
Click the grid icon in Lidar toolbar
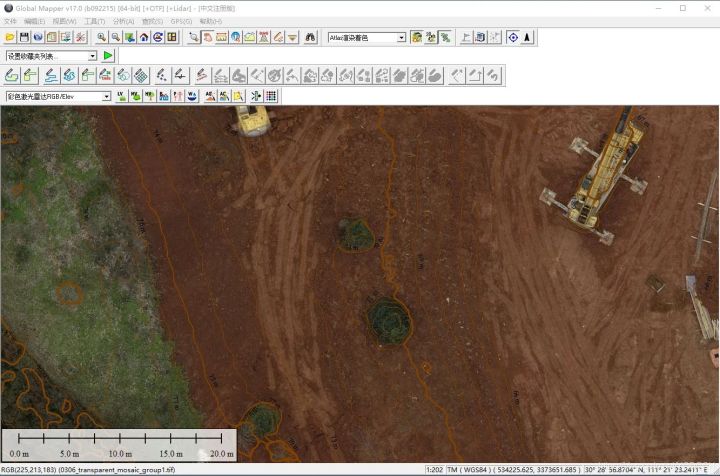[x=271, y=96]
